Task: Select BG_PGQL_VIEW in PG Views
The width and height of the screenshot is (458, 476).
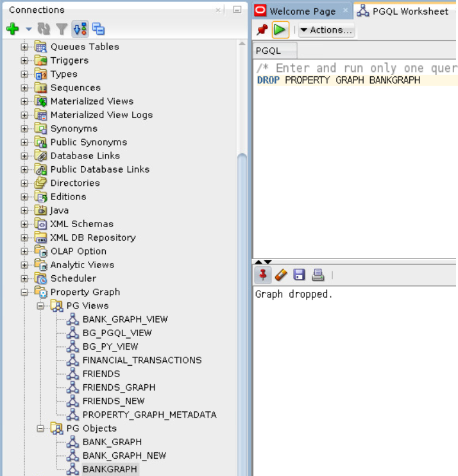Action: [117, 333]
